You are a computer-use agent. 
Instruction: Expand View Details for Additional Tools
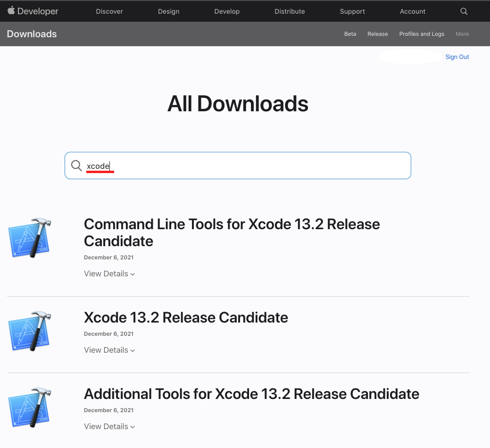(109, 427)
